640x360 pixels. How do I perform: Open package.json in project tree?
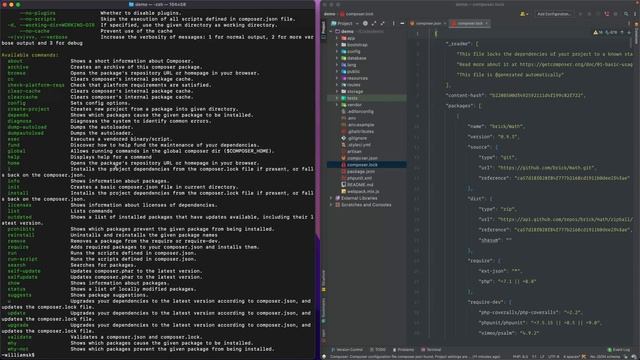coord(358,171)
